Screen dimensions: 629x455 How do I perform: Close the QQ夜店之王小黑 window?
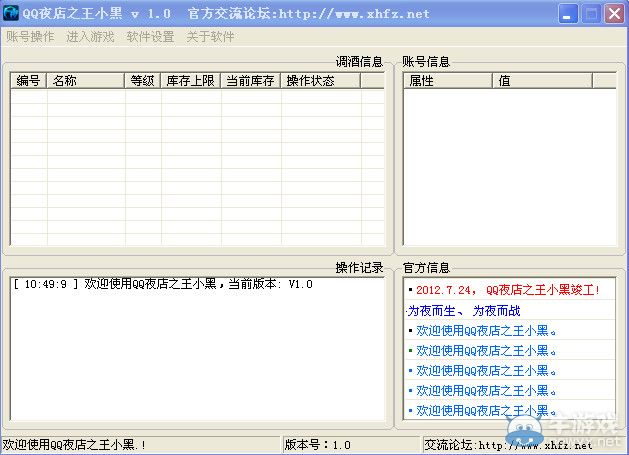click(614, 14)
